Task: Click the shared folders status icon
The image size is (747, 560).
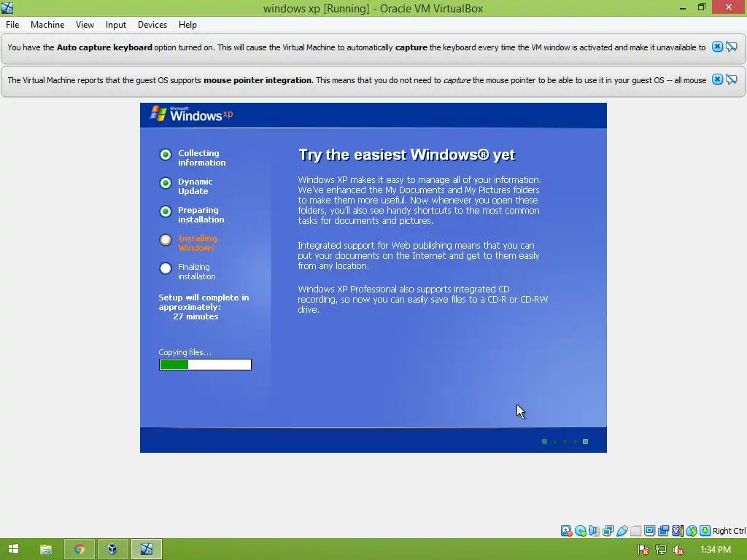Action: coord(635,531)
